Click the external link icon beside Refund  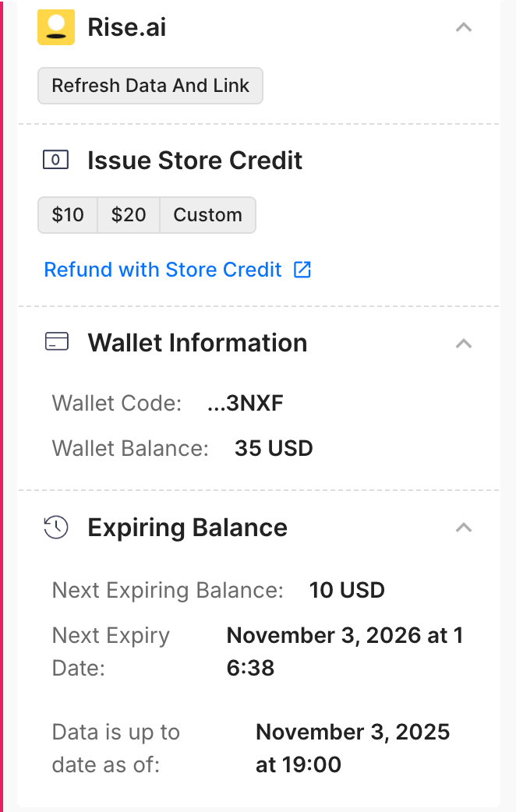(x=302, y=270)
